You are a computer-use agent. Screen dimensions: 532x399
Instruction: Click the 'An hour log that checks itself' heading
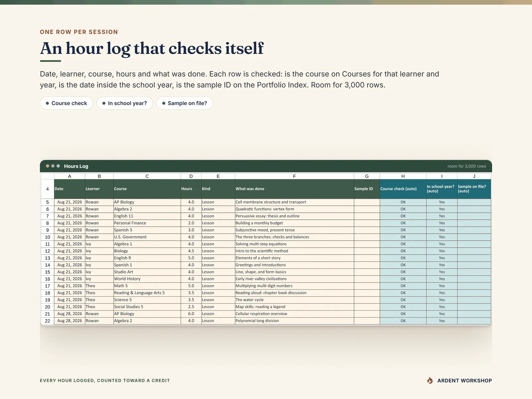152,49
